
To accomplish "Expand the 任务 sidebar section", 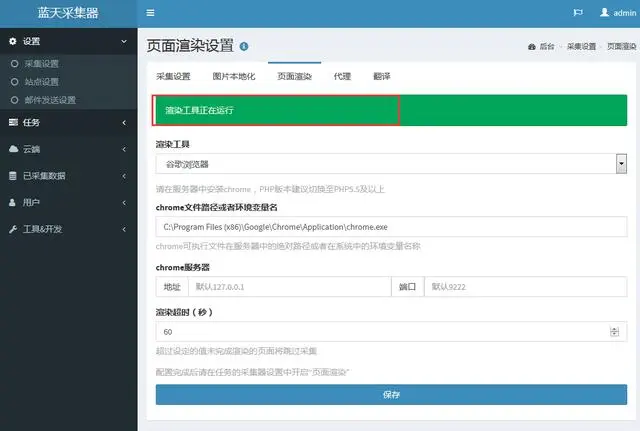I will coord(124,122).
